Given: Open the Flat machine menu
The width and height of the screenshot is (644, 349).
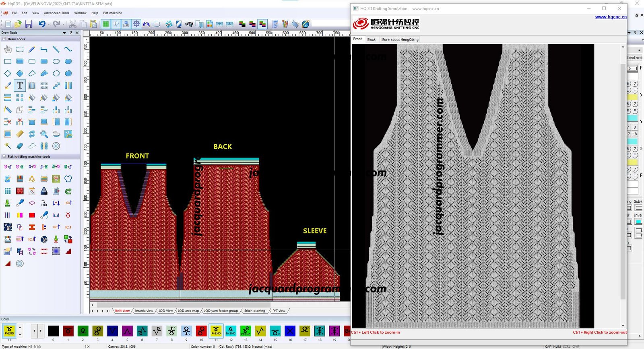Looking at the screenshot, I should tap(112, 13).
